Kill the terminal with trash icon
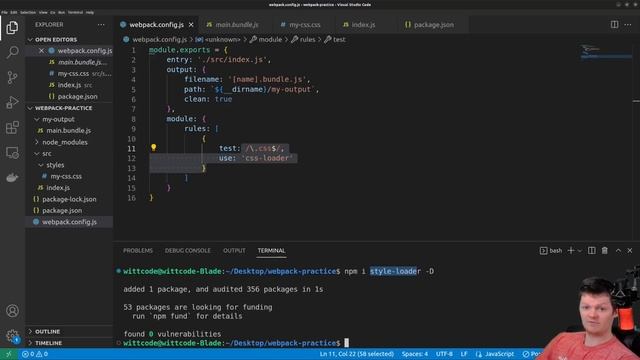 pos(604,250)
